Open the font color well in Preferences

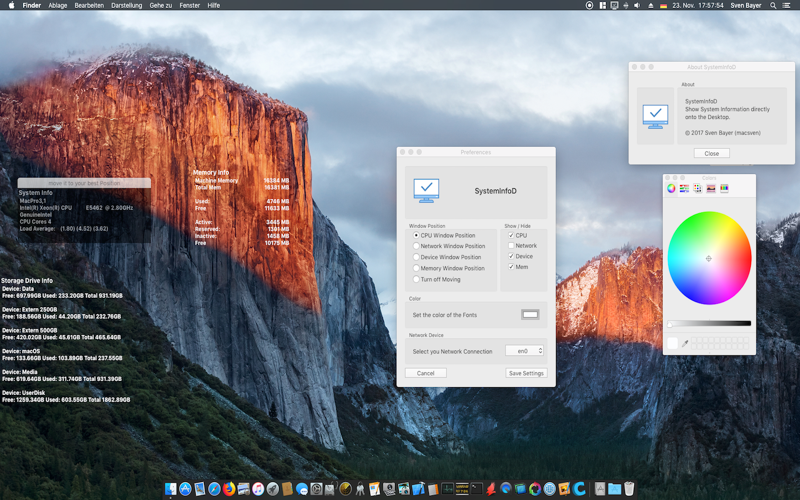click(x=530, y=314)
